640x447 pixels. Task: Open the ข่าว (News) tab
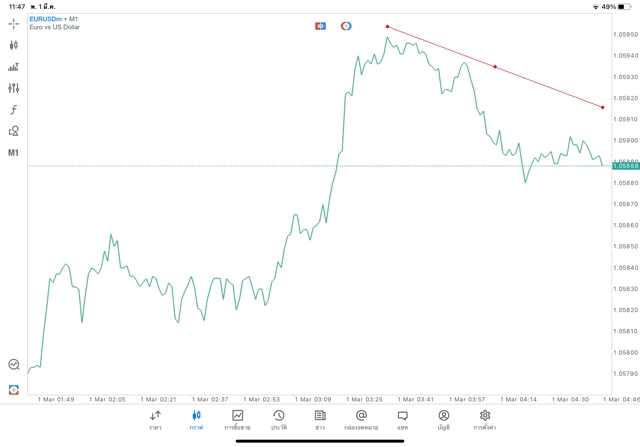pyautogui.click(x=320, y=420)
